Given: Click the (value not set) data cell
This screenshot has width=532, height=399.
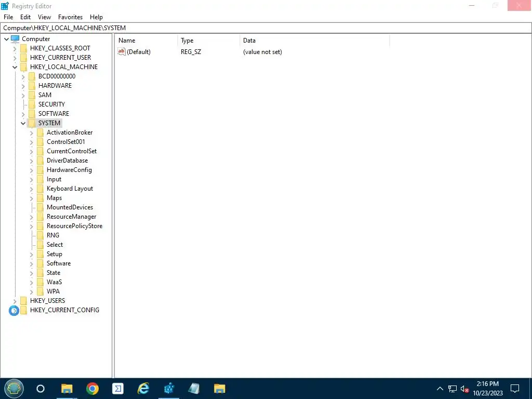Looking at the screenshot, I should (262, 52).
